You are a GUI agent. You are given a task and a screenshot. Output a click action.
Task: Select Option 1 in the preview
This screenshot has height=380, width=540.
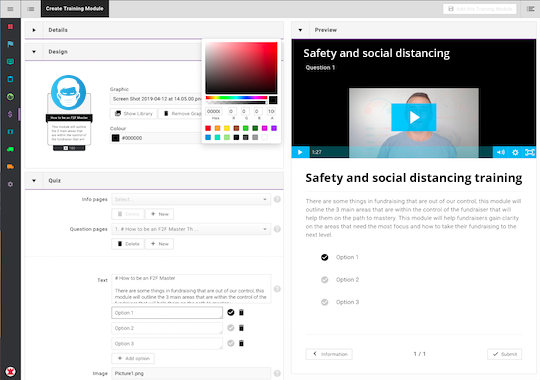pyautogui.click(x=324, y=257)
